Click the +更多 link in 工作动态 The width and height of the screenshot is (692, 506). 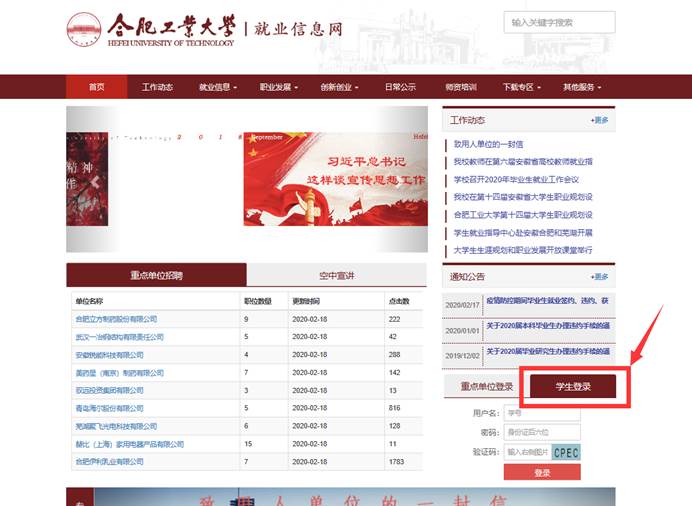coord(599,120)
